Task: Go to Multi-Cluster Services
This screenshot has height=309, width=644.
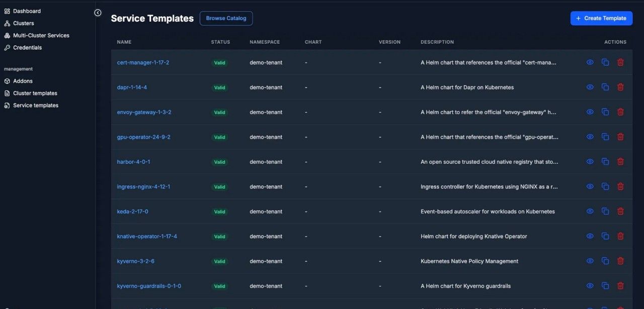Action: [41, 36]
